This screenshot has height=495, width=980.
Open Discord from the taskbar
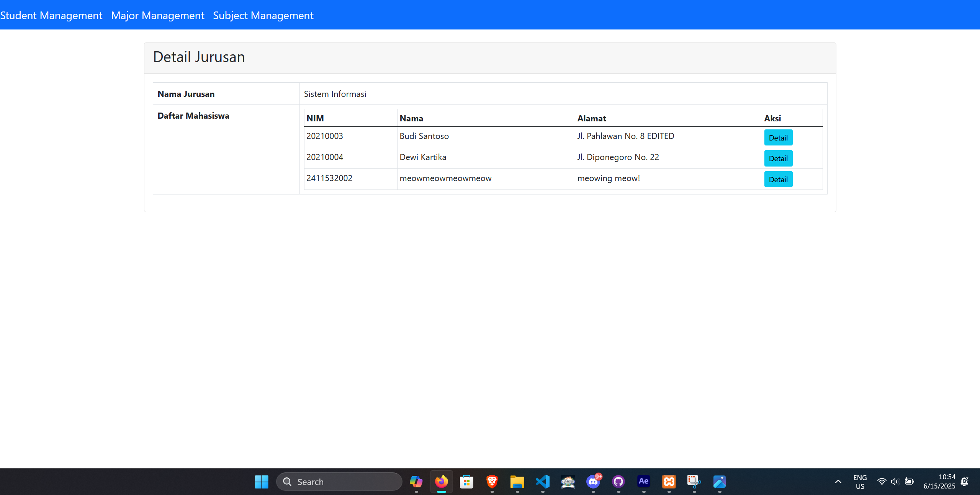click(593, 482)
